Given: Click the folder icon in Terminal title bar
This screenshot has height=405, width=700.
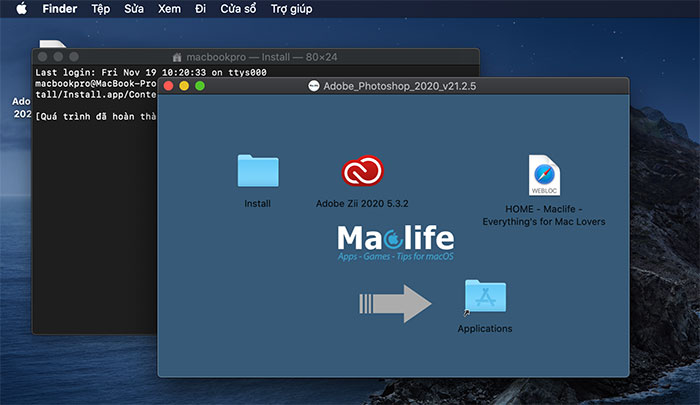Looking at the screenshot, I should [x=178, y=58].
